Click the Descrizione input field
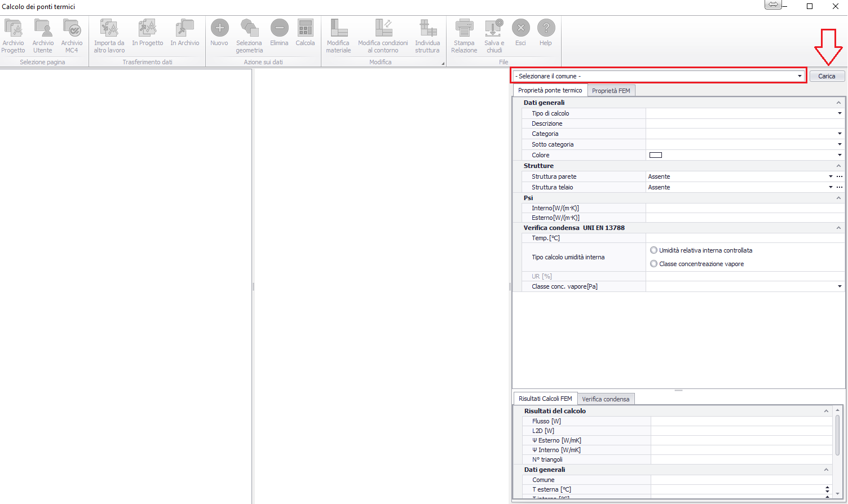Image resolution: width=848 pixels, height=504 pixels. [x=744, y=123]
